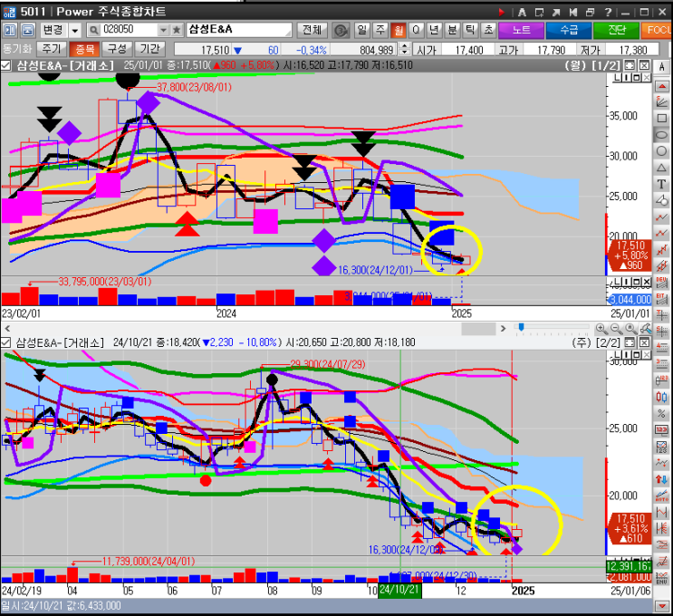Close the weekly chart pane [2/2]
The width and height of the screenshot is (673, 616).
pos(644,342)
